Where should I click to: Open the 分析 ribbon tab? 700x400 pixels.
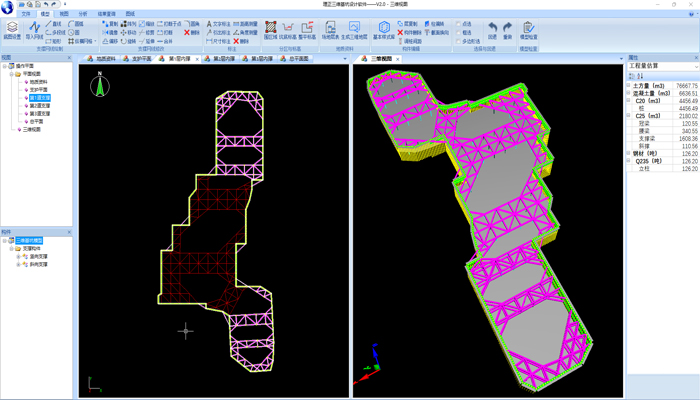[82, 14]
